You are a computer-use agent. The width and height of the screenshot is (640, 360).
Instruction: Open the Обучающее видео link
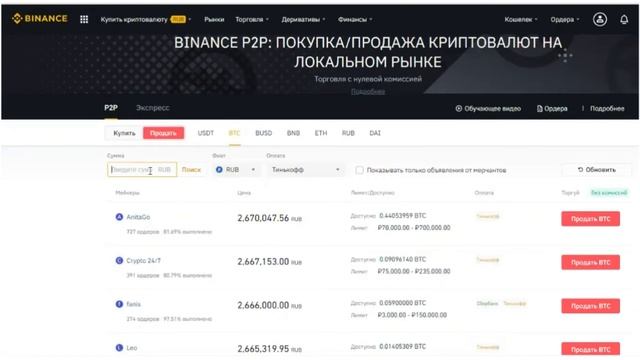(x=488, y=109)
